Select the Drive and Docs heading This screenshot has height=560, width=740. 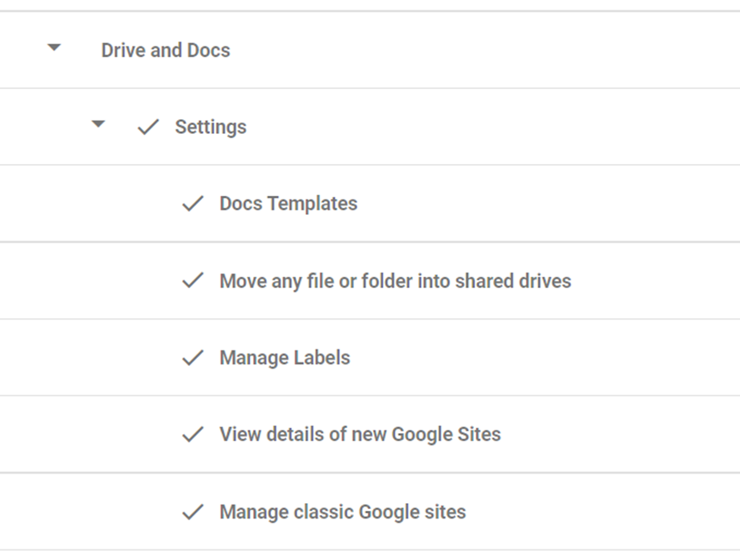click(x=166, y=50)
